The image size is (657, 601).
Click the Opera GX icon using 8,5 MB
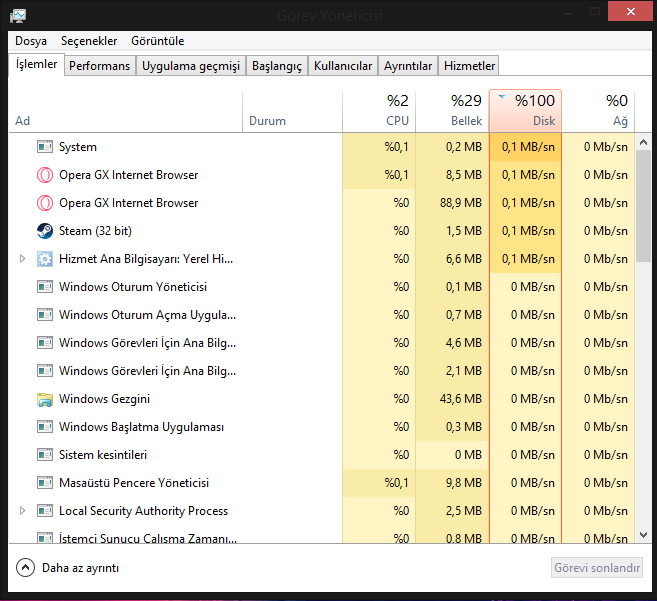tap(45, 175)
